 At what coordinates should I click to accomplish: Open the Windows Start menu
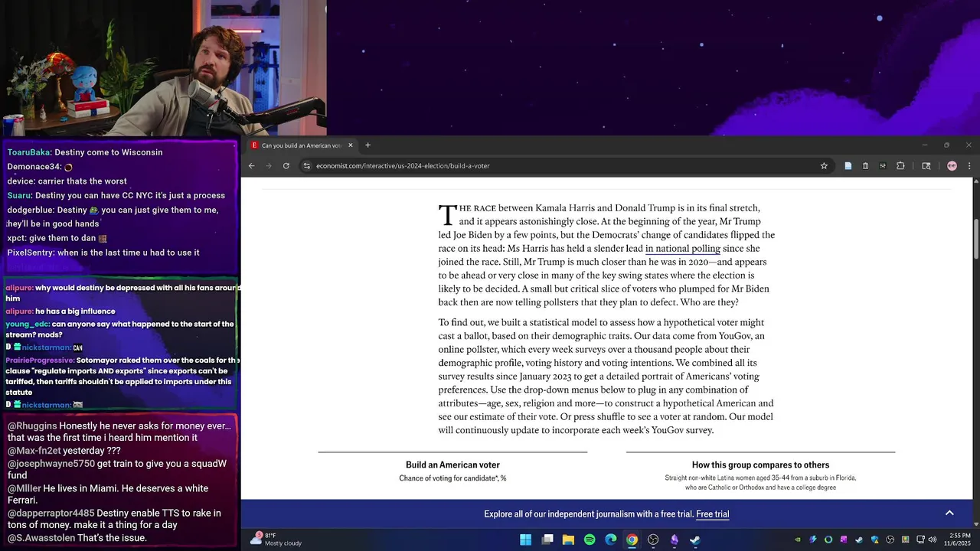coord(526,540)
